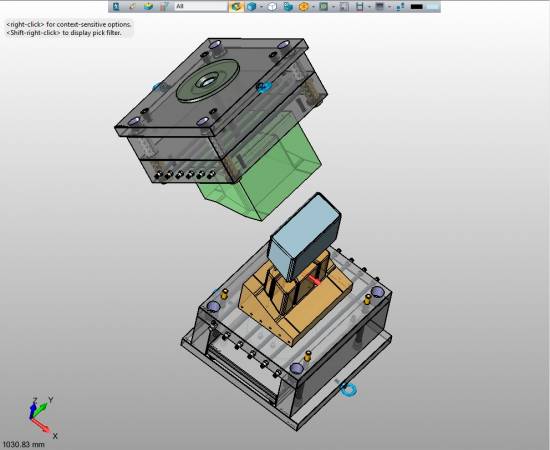Viewport: 550px width, 450px height.
Task: Click the teal assembly parts icon
Action: pyautogui.click(x=288, y=6)
